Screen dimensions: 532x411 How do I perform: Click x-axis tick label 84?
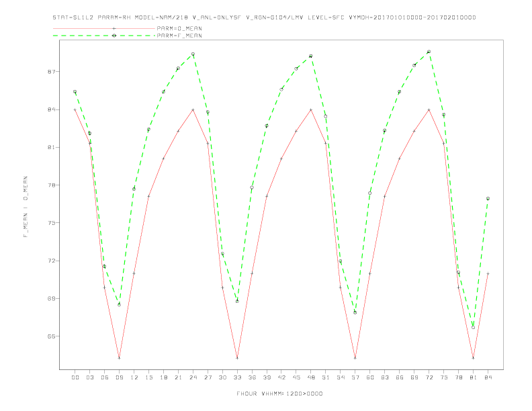click(x=488, y=377)
